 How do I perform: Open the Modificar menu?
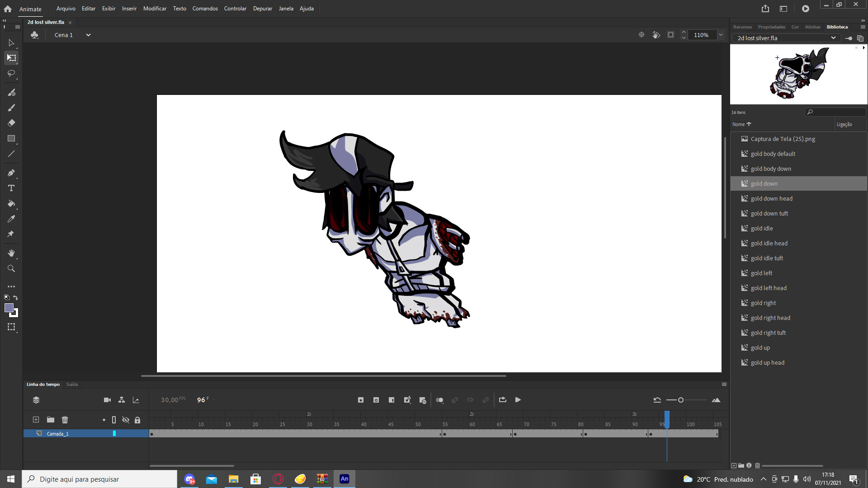point(155,9)
